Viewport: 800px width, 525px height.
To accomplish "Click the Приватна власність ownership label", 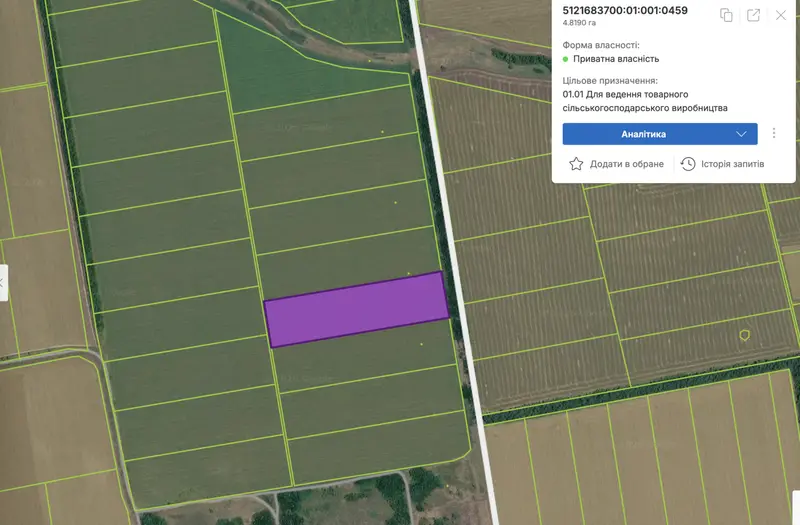I will point(616,59).
